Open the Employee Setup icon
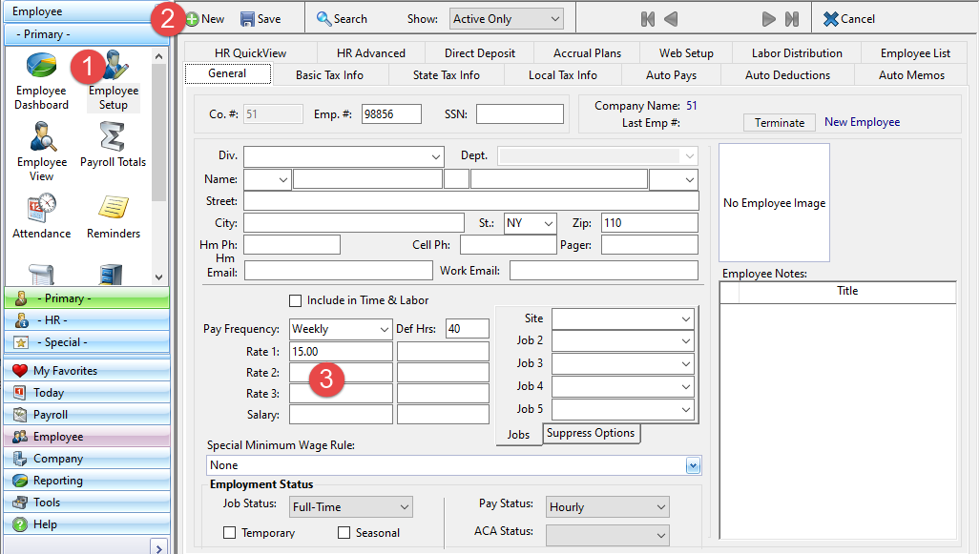Screen dimensions: 980x554 (114, 81)
